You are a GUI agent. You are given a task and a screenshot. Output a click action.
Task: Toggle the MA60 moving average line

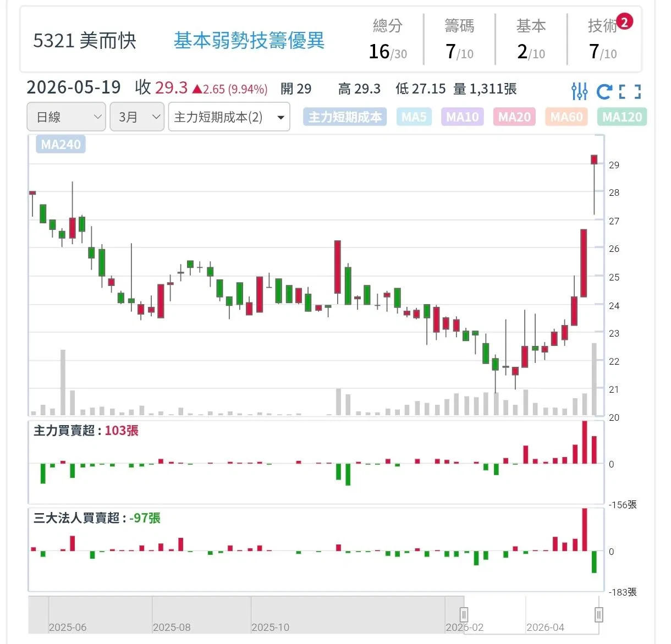566,117
